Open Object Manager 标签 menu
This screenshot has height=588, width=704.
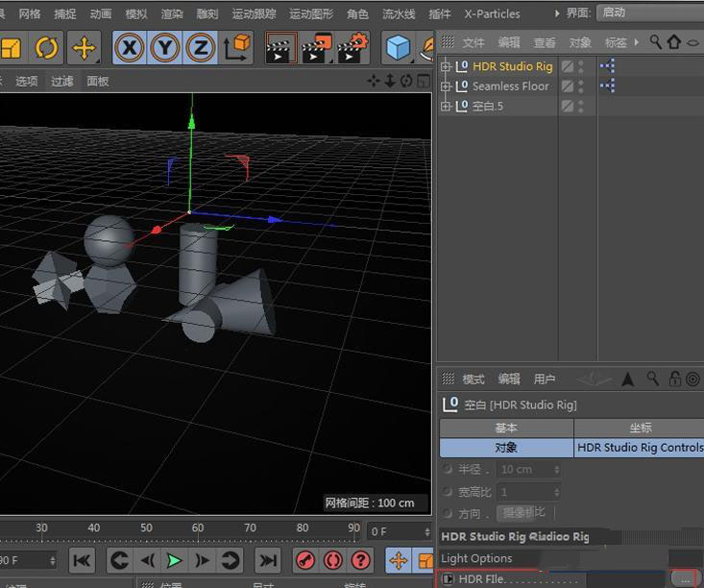point(615,42)
